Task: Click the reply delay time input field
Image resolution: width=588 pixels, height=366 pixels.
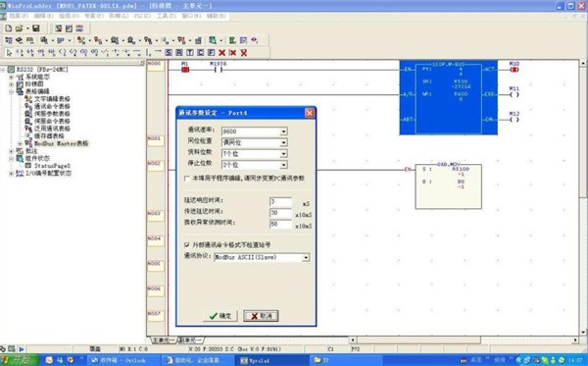Action: 280,202
